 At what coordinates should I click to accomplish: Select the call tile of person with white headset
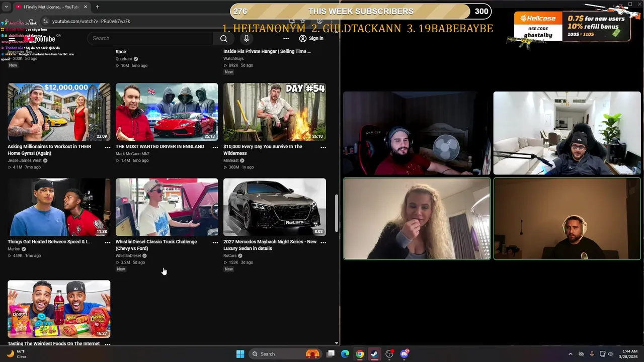coord(567,219)
